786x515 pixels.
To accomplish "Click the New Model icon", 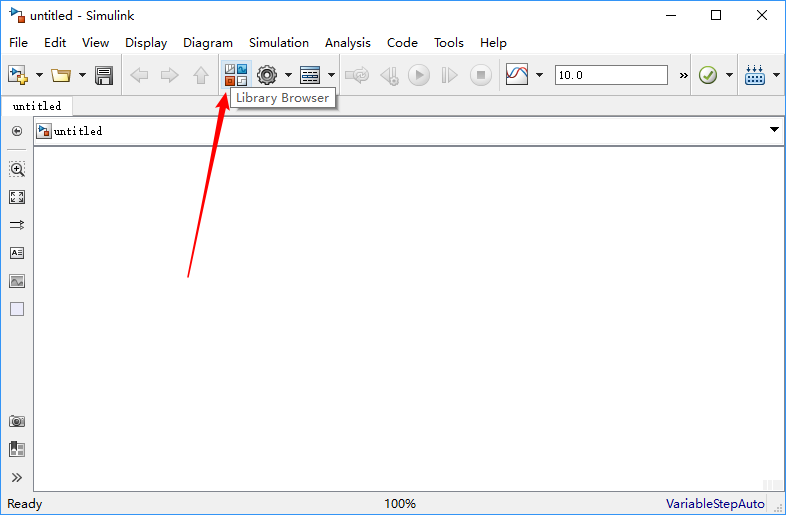I will click(x=18, y=75).
